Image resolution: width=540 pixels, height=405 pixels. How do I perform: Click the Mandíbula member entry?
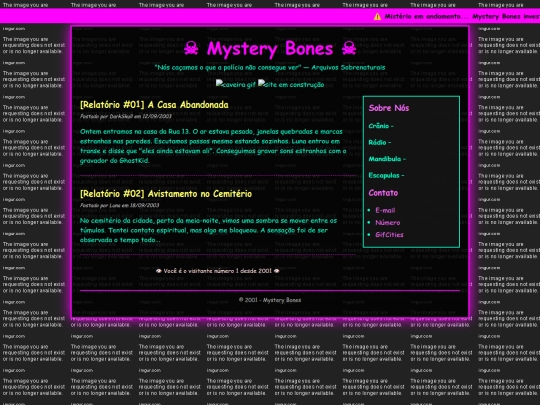[x=387, y=159]
